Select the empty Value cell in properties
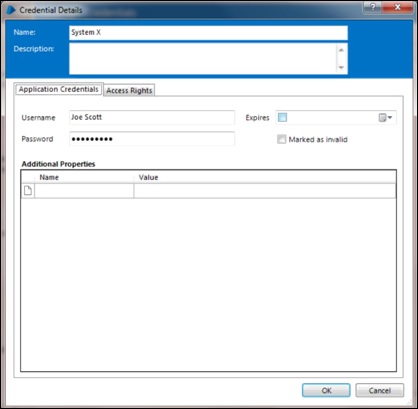This screenshot has width=418, height=409. (265, 191)
